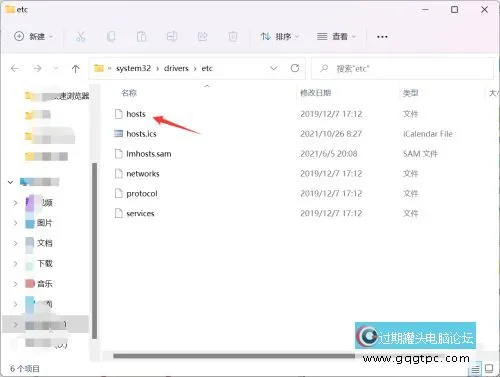Click the Refresh icon
Viewport: 500px width, 377px height.
coord(295,68)
